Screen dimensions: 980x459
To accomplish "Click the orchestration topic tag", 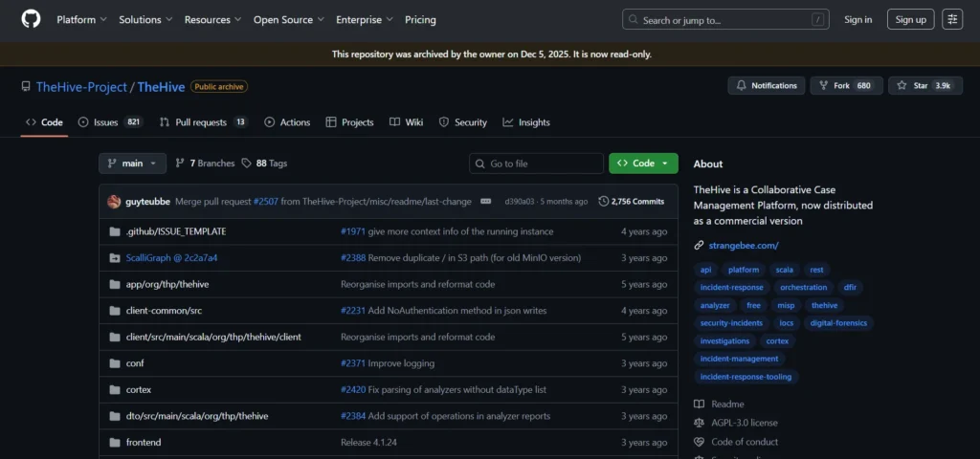I will (803, 287).
